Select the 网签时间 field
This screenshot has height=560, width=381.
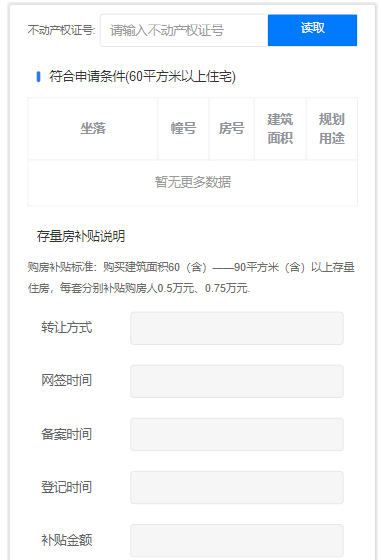(237, 381)
